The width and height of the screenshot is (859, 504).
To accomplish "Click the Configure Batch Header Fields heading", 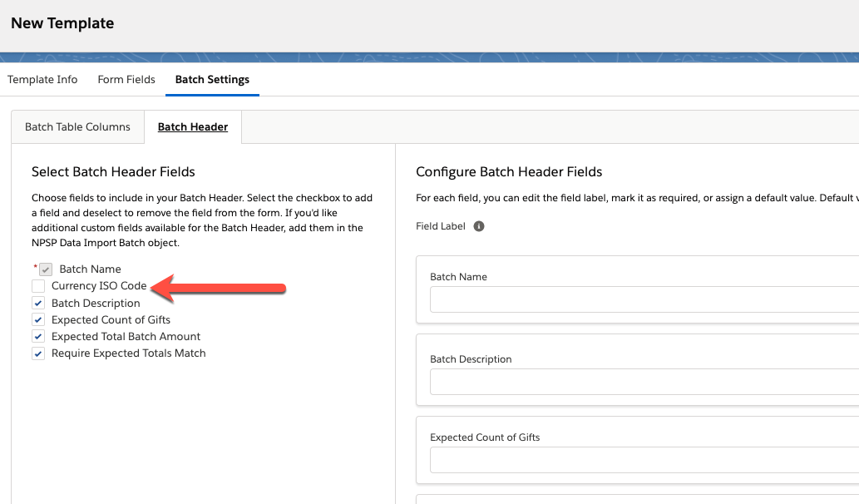I will pyautogui.click(x=509, y=171).
